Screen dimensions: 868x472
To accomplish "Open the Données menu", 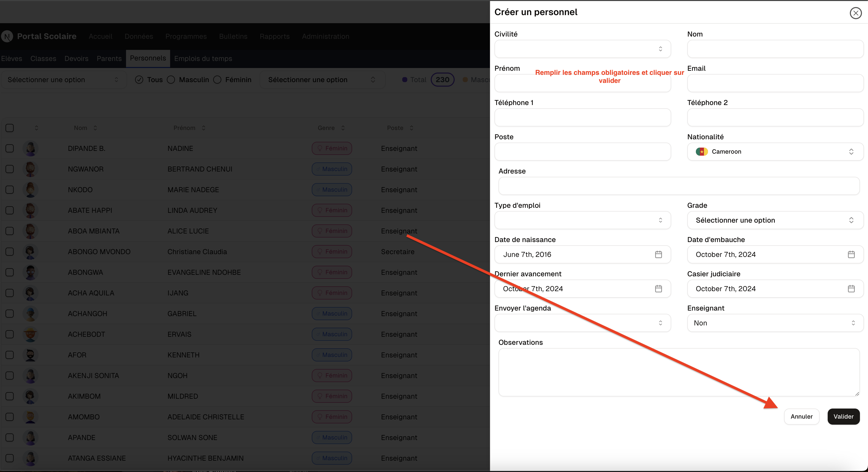I will point(139,36).
